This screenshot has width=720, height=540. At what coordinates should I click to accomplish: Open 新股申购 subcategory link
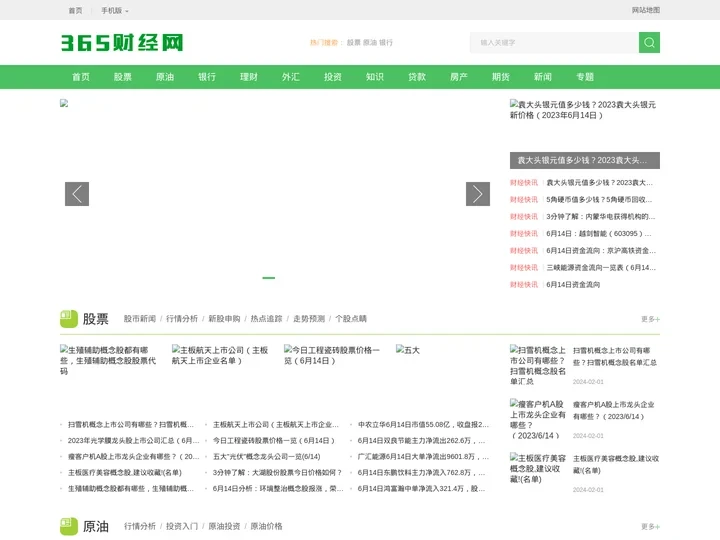(224, 319)
